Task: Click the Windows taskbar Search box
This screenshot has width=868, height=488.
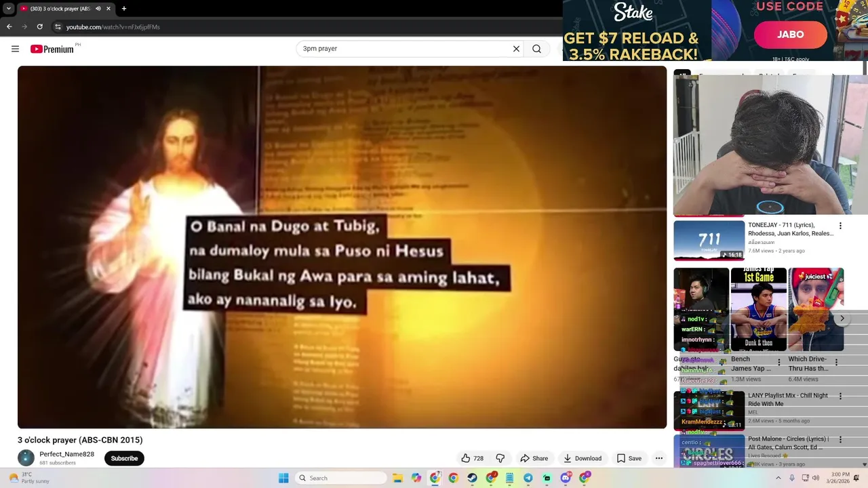Action: click(341, 478)
